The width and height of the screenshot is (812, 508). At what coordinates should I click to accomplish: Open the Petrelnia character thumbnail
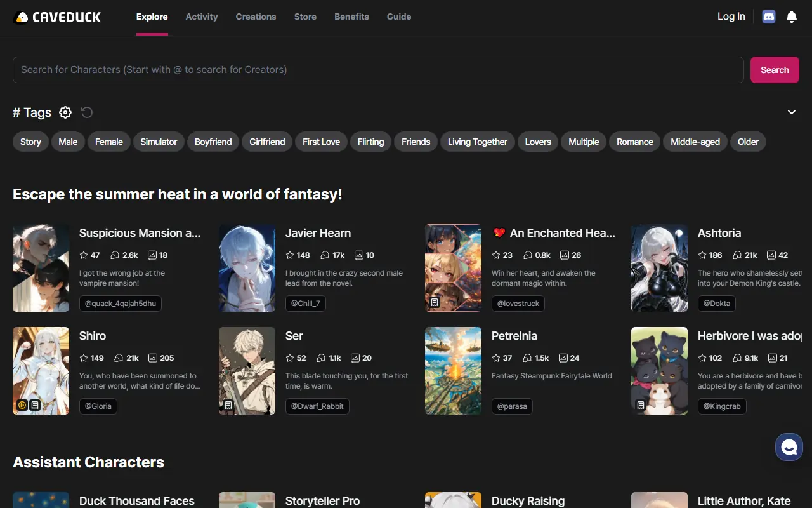453,371
